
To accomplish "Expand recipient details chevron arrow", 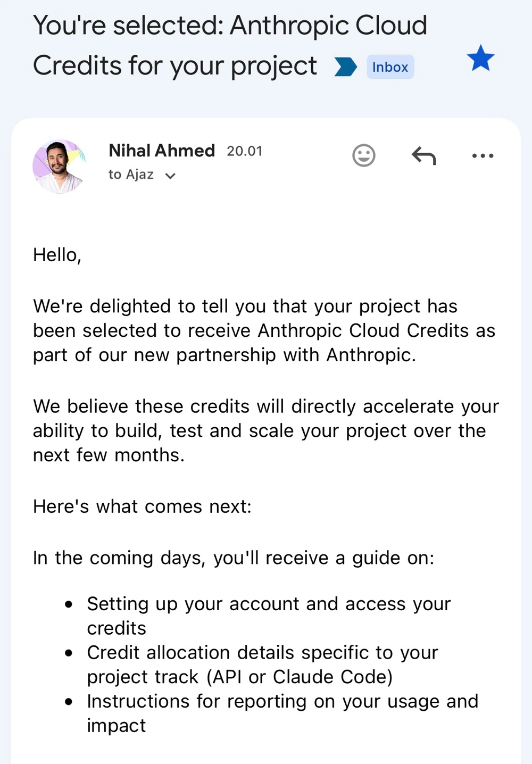I will tap(170, 176).
